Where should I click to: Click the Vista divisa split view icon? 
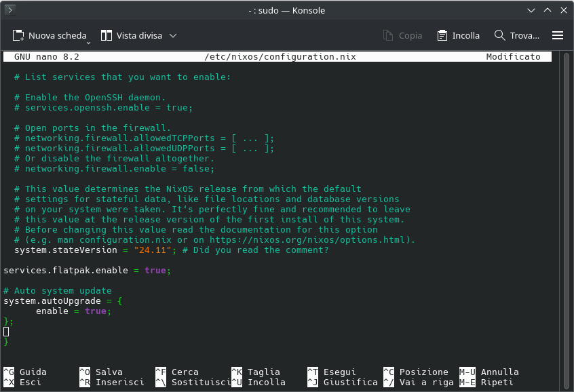107,35
